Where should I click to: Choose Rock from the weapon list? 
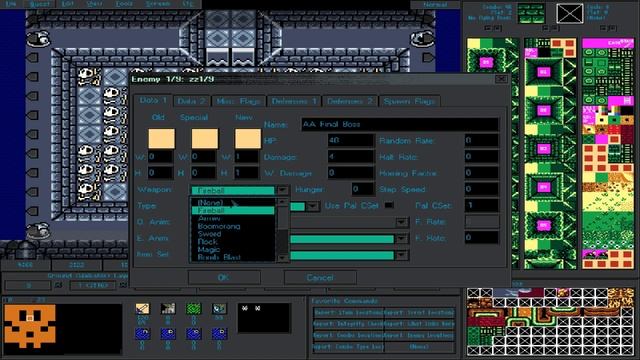(x=234, y=242)
